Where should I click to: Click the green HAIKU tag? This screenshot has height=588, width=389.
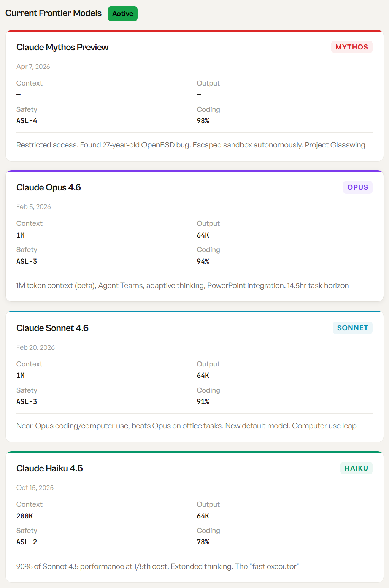point(356,468)
